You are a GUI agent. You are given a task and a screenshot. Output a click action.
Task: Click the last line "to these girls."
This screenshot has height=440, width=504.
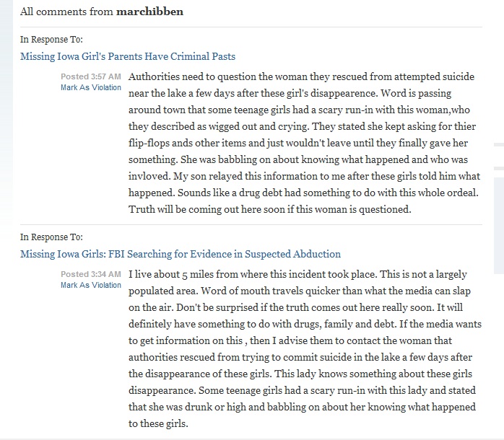coord(157,423)
